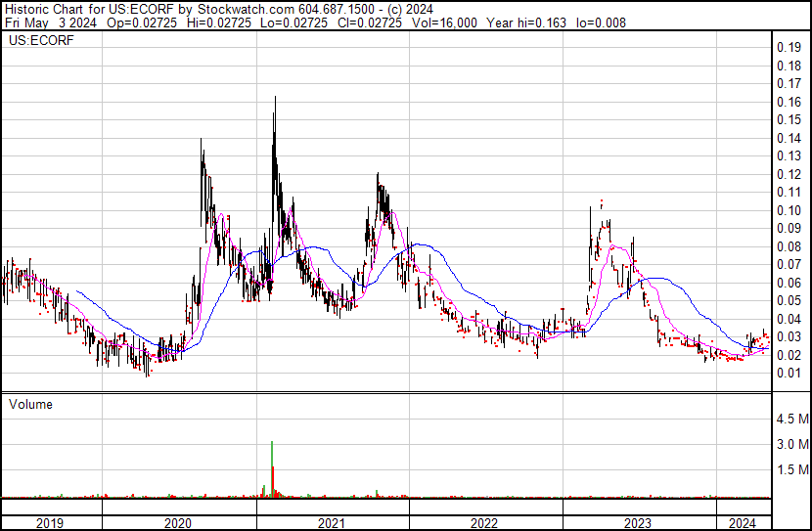
Task: Click the US:ECORF ticker label in chart
Action: point(41,40)
